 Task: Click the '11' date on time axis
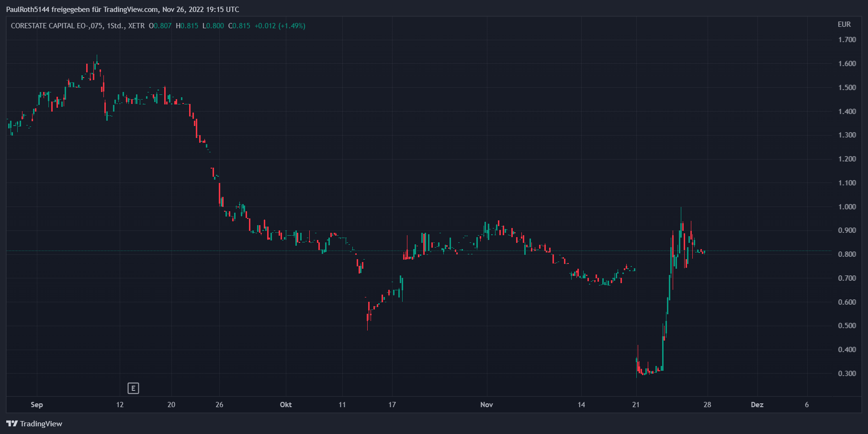(x=342, y=405)
